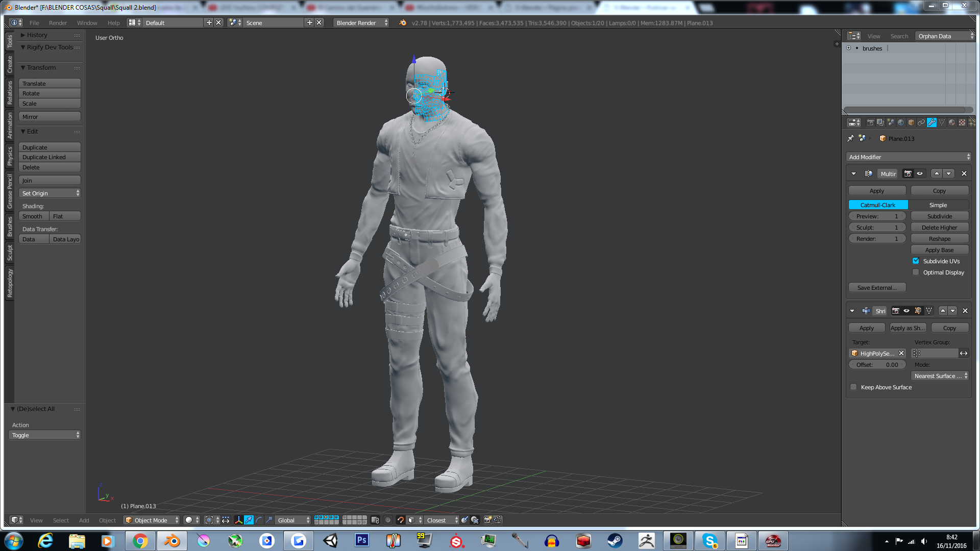The width and height of the screenshot is (980, 551).
Task: Pin the properties context with the pushpin icon
Action: click(x=850, y=138)
